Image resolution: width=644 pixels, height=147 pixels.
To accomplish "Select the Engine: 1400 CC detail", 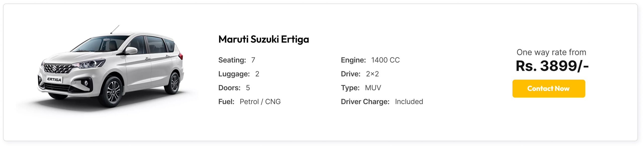I will click(x=370, y=60).
